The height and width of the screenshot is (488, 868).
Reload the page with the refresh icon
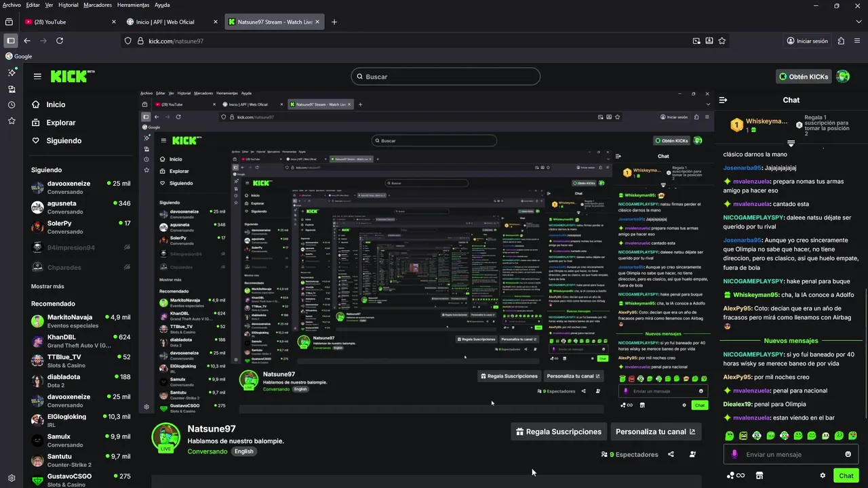coord(60,41)
